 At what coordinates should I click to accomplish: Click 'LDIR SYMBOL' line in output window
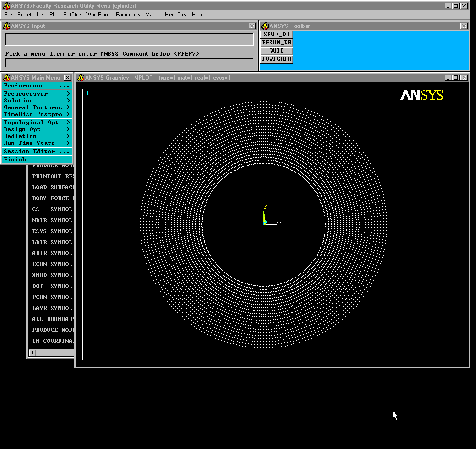coord(52,242)
